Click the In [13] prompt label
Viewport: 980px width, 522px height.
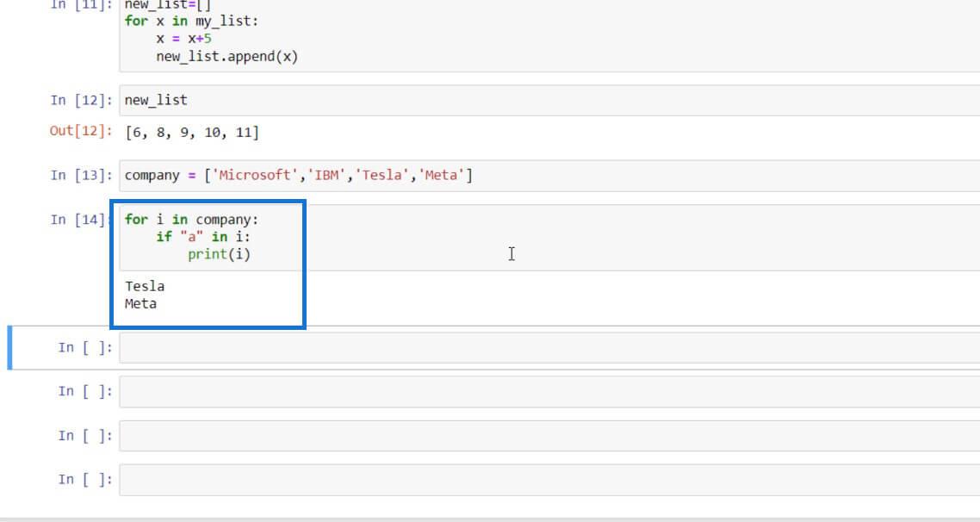[81, 175]
